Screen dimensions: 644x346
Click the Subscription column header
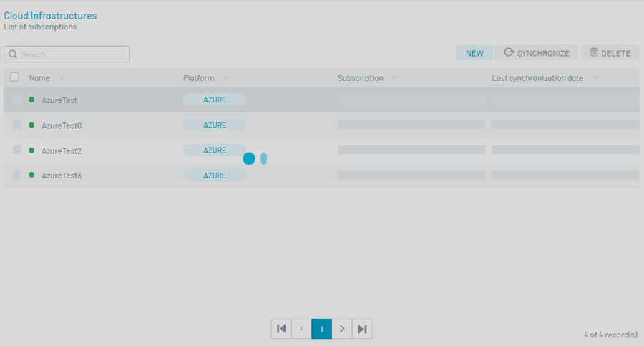pyautogui.click(x=360, y=78)
